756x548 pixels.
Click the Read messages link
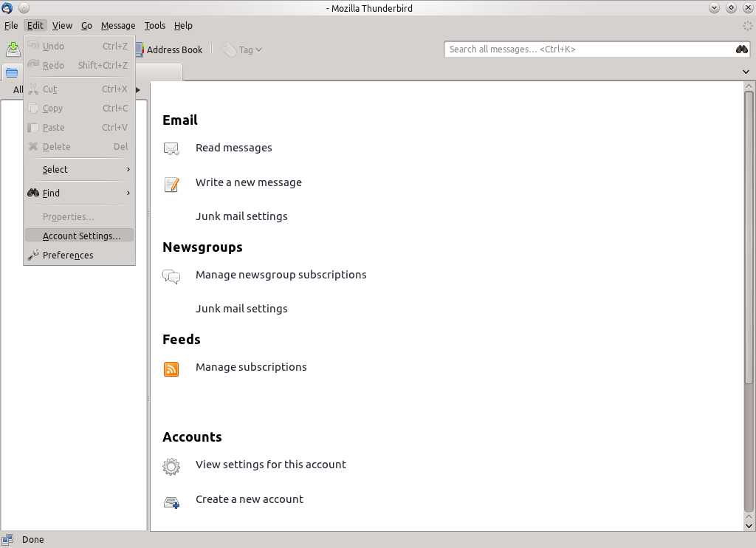click(234, 148)
